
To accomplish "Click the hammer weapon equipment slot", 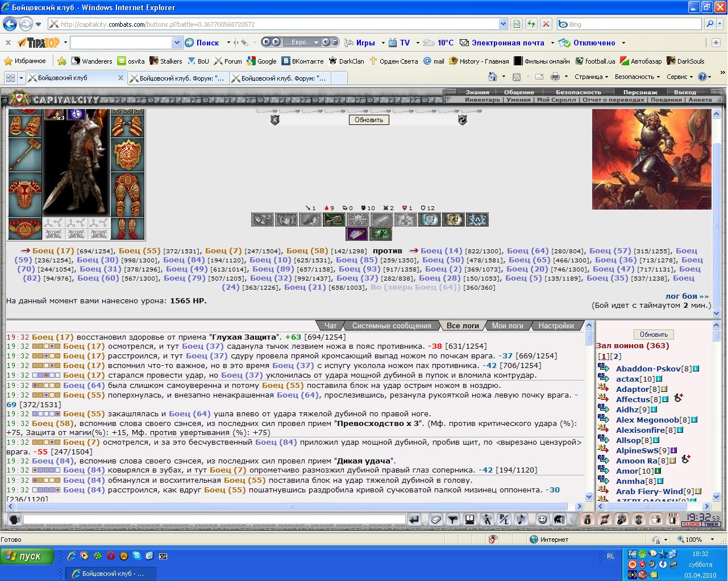I will 25,154.
